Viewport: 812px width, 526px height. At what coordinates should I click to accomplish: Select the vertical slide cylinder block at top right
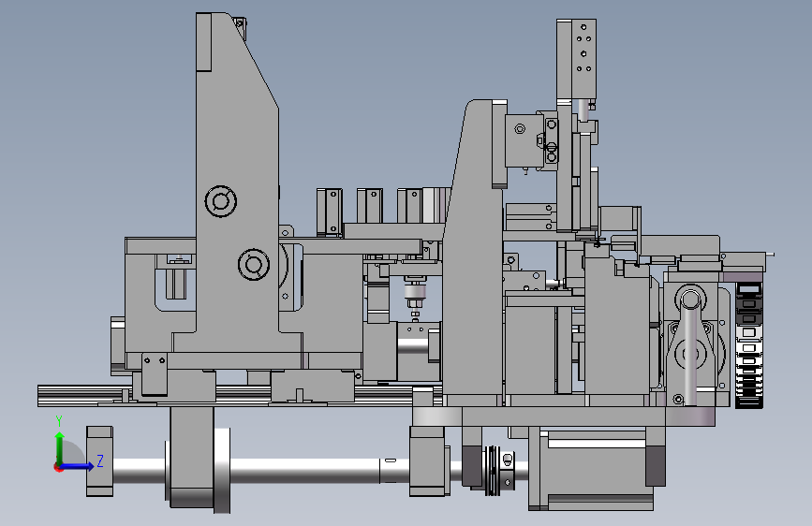click(576, 60)
